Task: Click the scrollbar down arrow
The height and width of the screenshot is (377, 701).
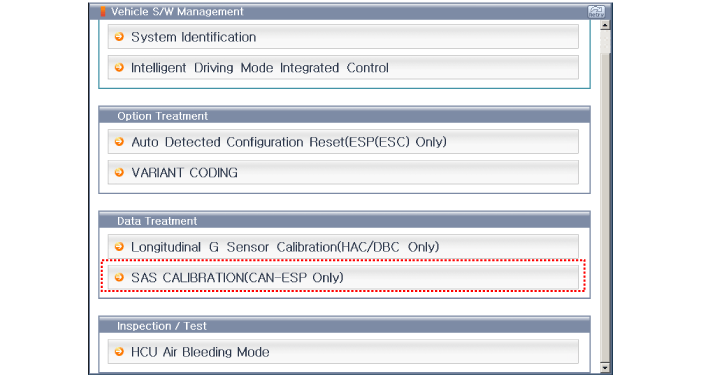Action: click(x=604, y=368)
